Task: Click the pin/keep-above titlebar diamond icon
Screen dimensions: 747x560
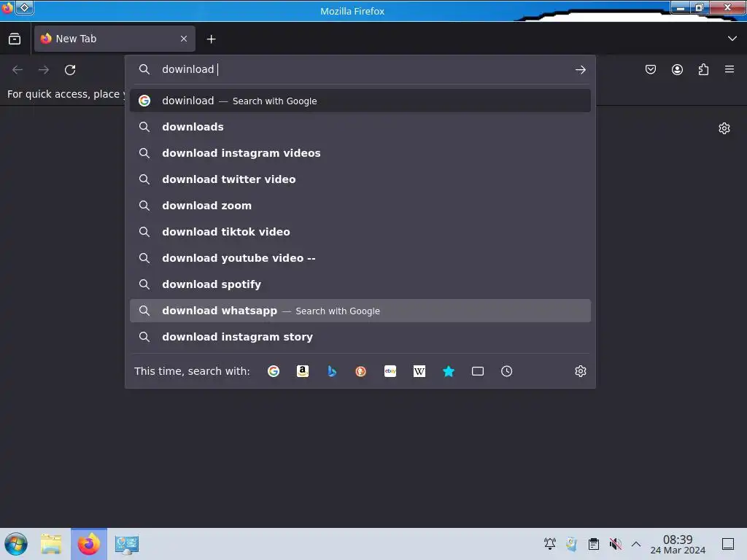Action: [x=24, y=7]
